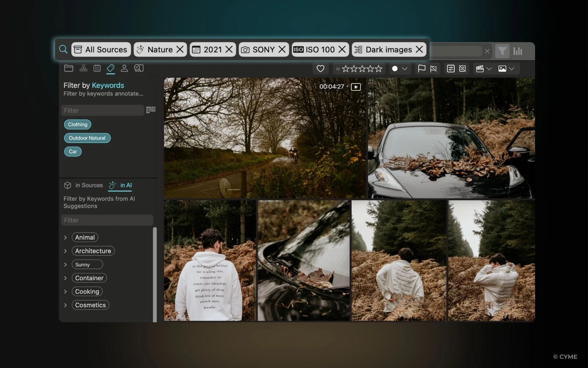Image resolution: width=588 pixels, height=368 pixels.
Task: Select the Car keyword tag
Action: pyautogui.click(x=73, y=152)
